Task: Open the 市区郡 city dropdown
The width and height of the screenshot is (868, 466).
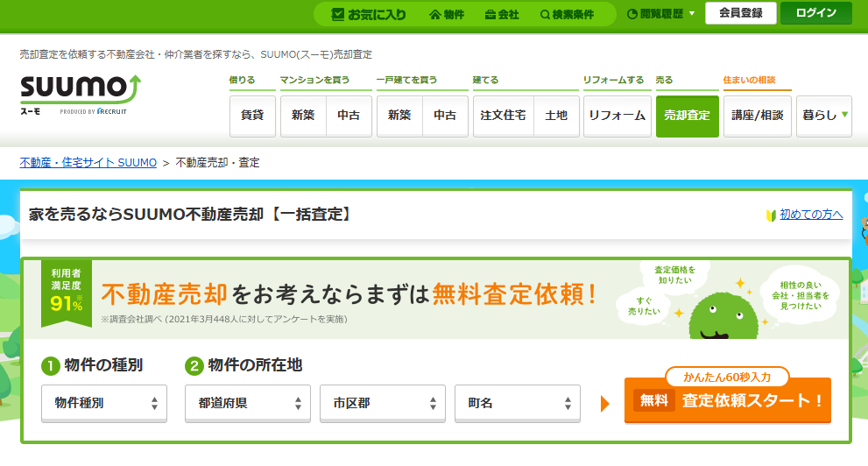Action: tap(383, 403)
